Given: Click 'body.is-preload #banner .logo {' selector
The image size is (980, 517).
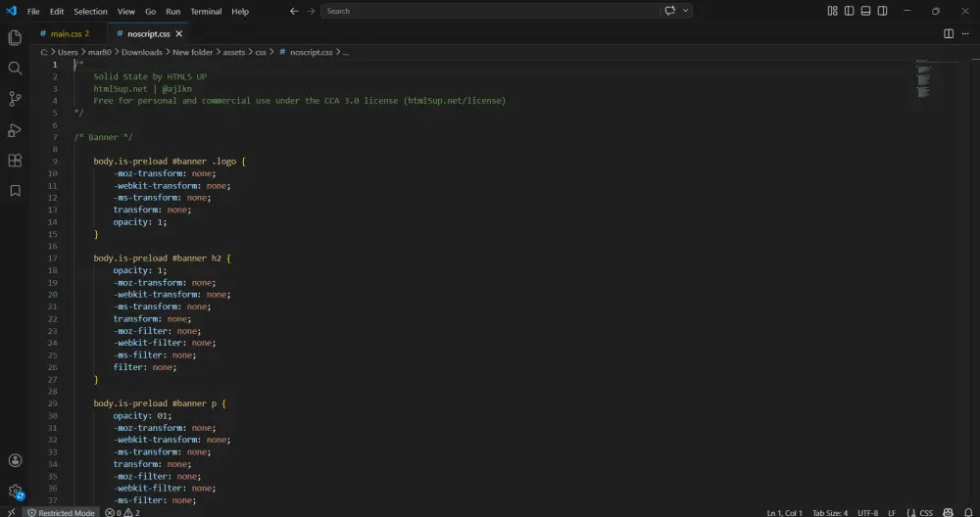Looking at the screenshot, I should pos(170,162).
